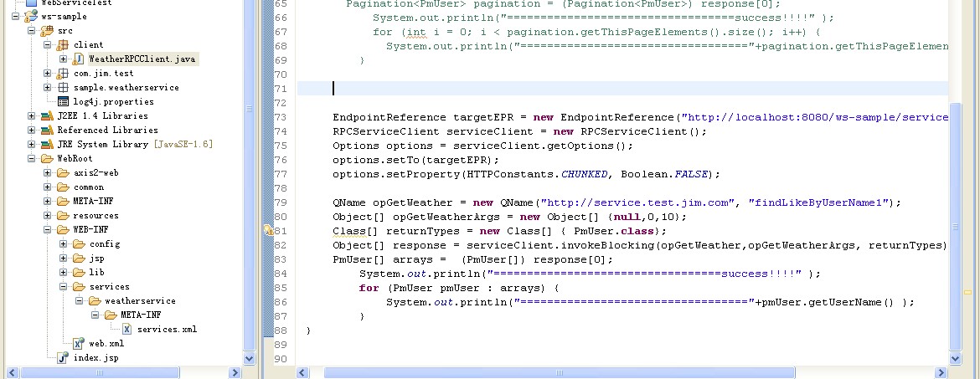Click log4j.properties file icon
Viewport: 980px width, 379px height.
(63, 101)
